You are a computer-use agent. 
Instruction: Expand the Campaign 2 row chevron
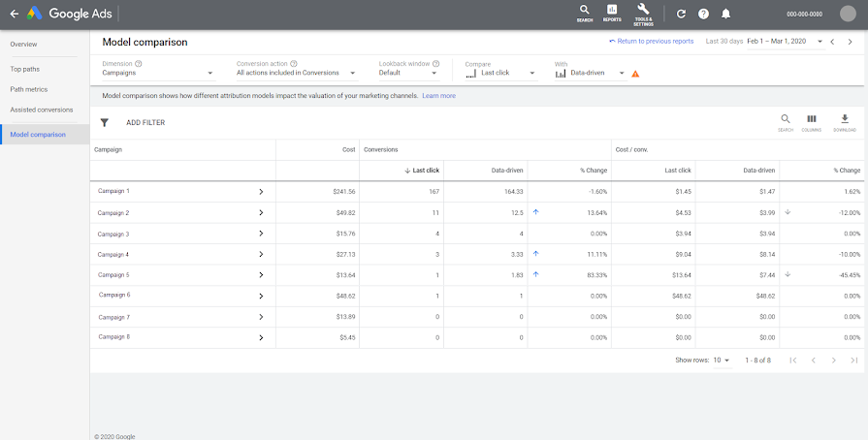point(261,213)
